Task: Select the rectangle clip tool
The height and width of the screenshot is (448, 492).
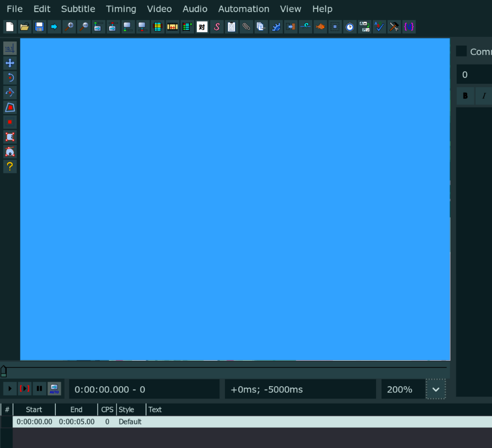Action: point(10,137)
